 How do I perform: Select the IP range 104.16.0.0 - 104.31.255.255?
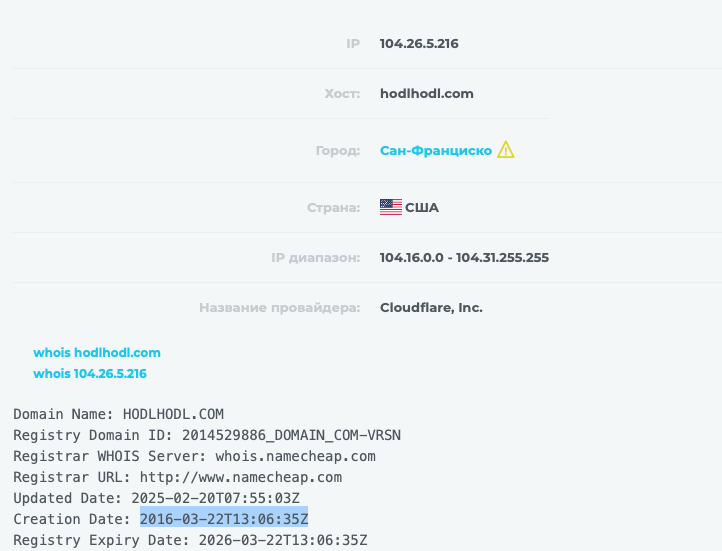click(x=464, y=258)
